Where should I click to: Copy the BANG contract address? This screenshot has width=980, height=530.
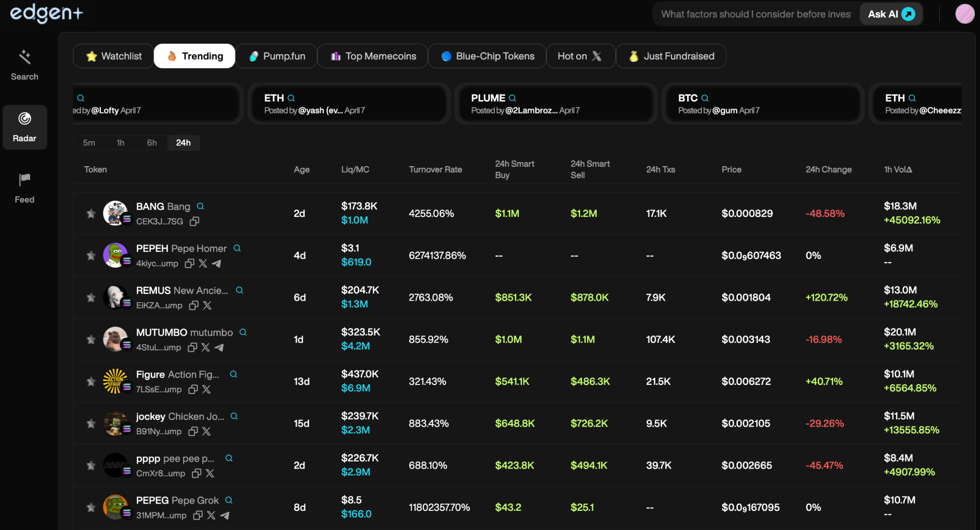[x=194, y=221]
